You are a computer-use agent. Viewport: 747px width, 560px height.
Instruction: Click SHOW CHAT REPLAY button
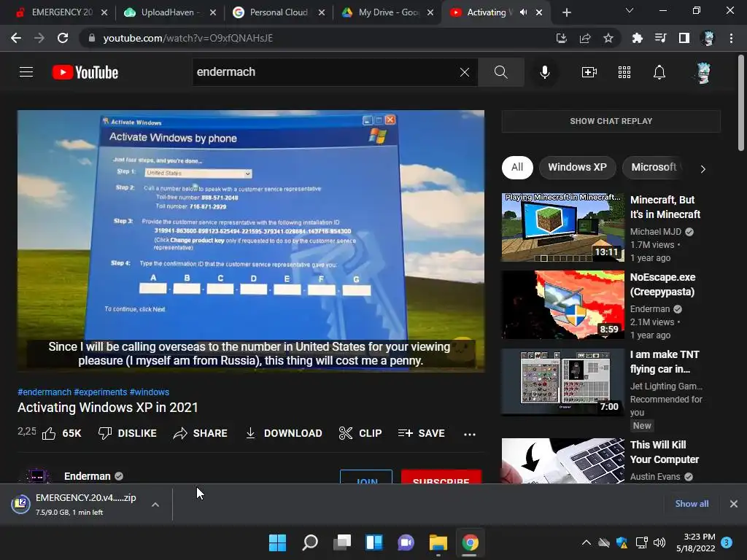(611, 121)
